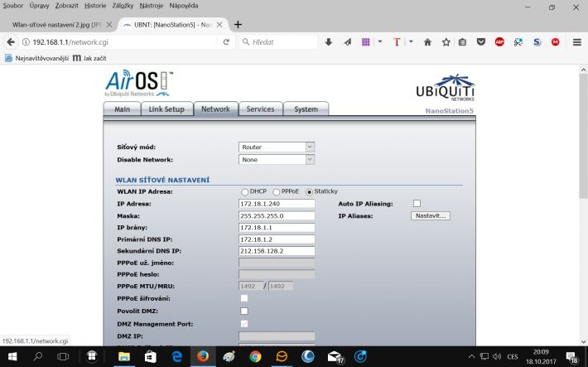Click the Maska field 255.255.255.0

(x=277, y=216)
